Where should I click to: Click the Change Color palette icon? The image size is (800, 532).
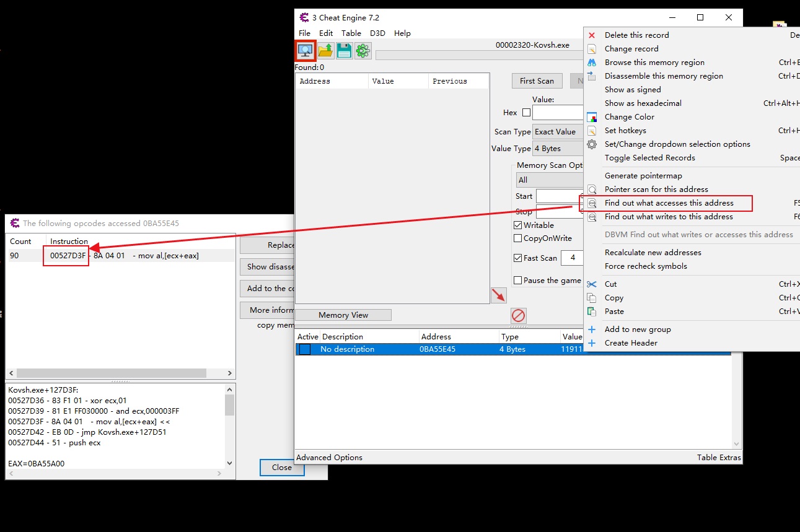click(592, 117)
